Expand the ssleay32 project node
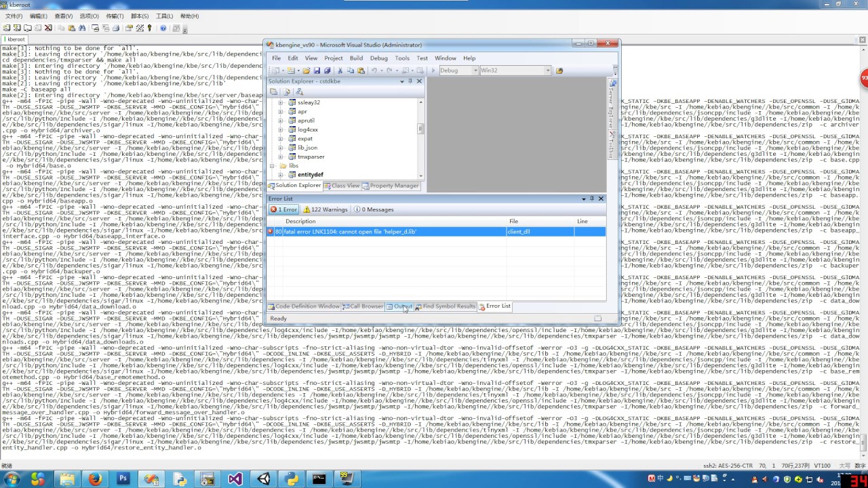868x488 pixels. coord(281,102)
